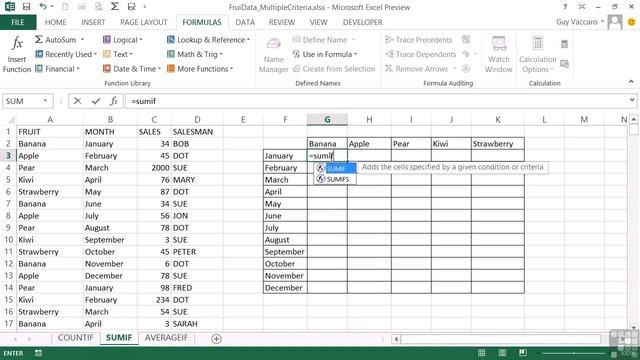The height and width of the screenshot is (360, 640).
Task: Collapse the ribbon with the caret
Action: coord(631,82)
